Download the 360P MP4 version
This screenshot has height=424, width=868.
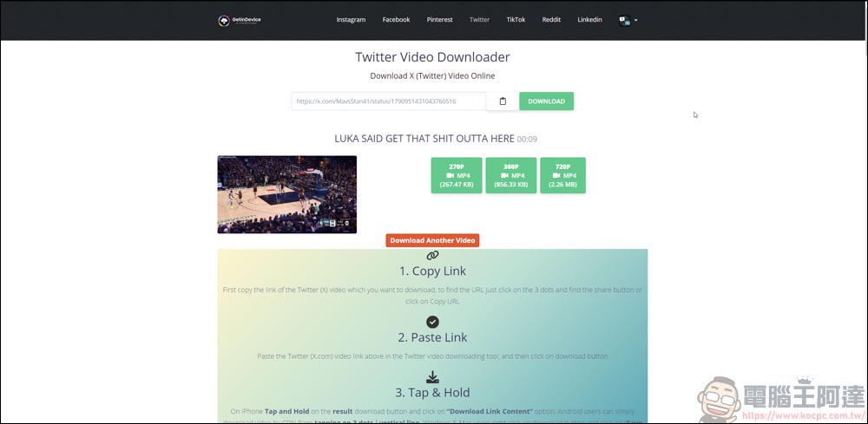coord(511,176)
